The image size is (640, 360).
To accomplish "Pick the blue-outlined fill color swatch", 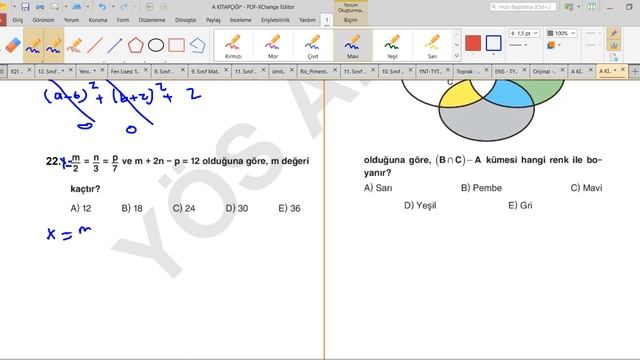I will tap(493, 43).
